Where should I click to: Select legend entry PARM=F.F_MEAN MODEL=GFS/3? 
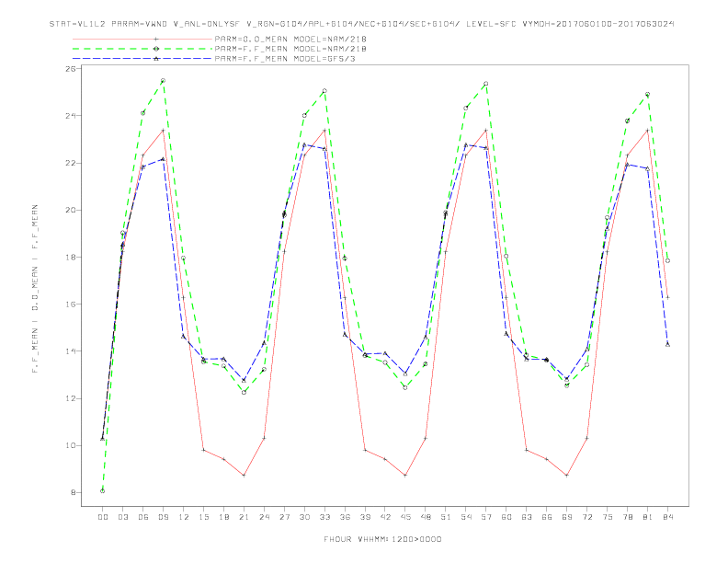285,59
